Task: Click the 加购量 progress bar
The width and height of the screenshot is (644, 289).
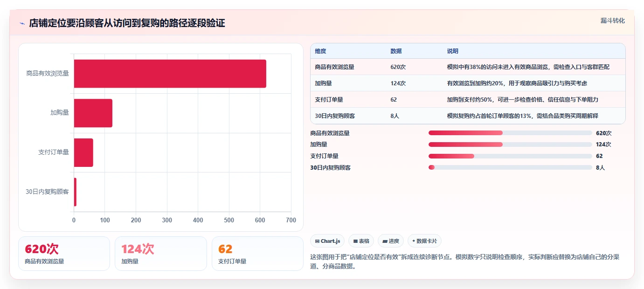Action: click(510, 144)
